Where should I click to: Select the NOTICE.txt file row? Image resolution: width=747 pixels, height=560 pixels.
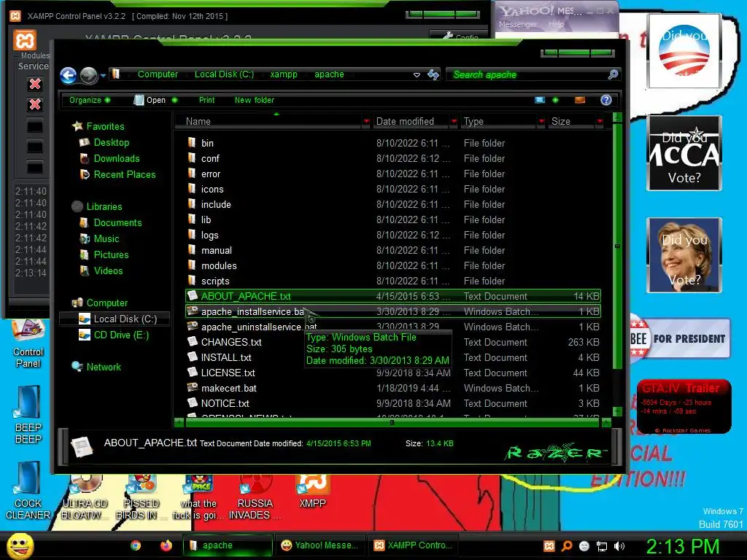[393, 403]
